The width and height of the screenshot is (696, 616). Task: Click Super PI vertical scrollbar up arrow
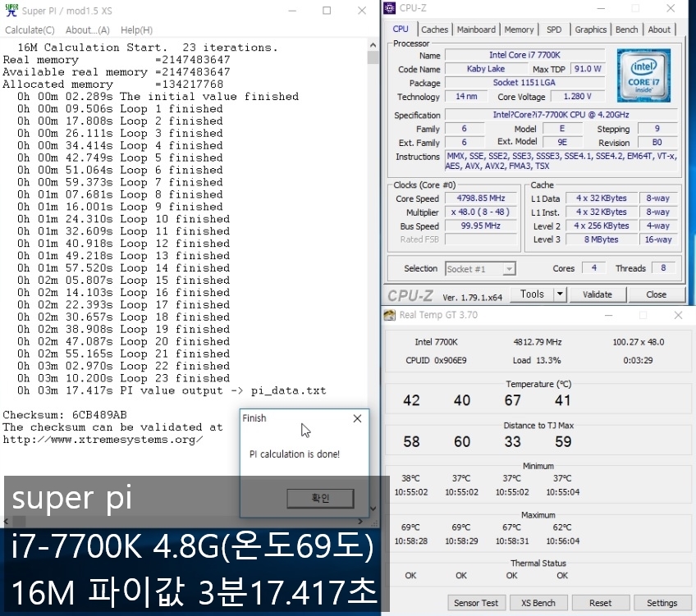coord(373,45)
